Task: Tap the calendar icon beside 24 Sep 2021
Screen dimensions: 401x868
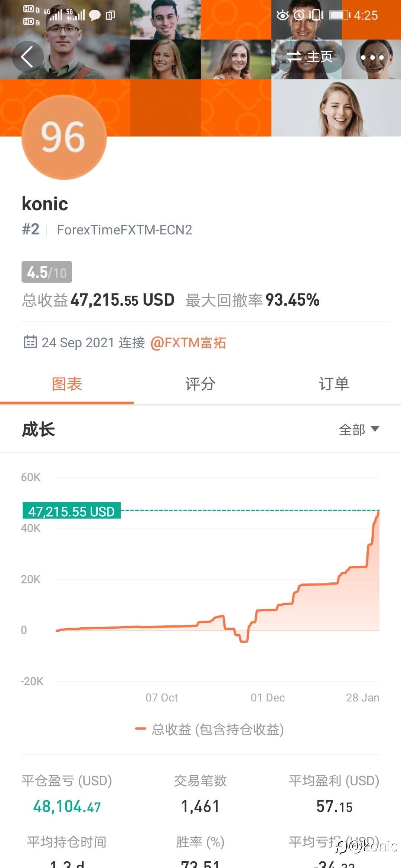Action: click(30, 342)
